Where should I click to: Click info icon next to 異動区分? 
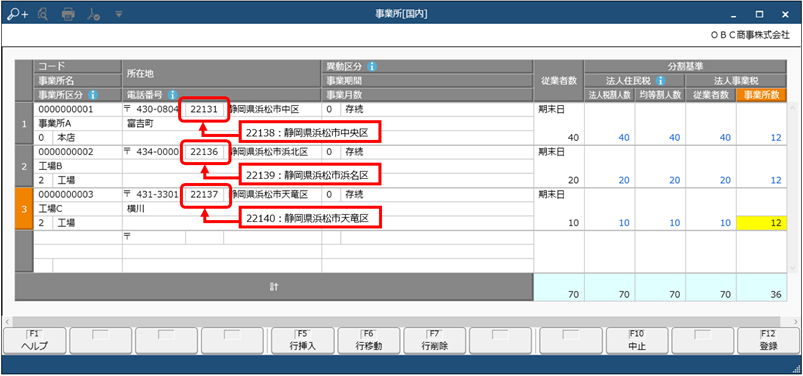[372, 67]
